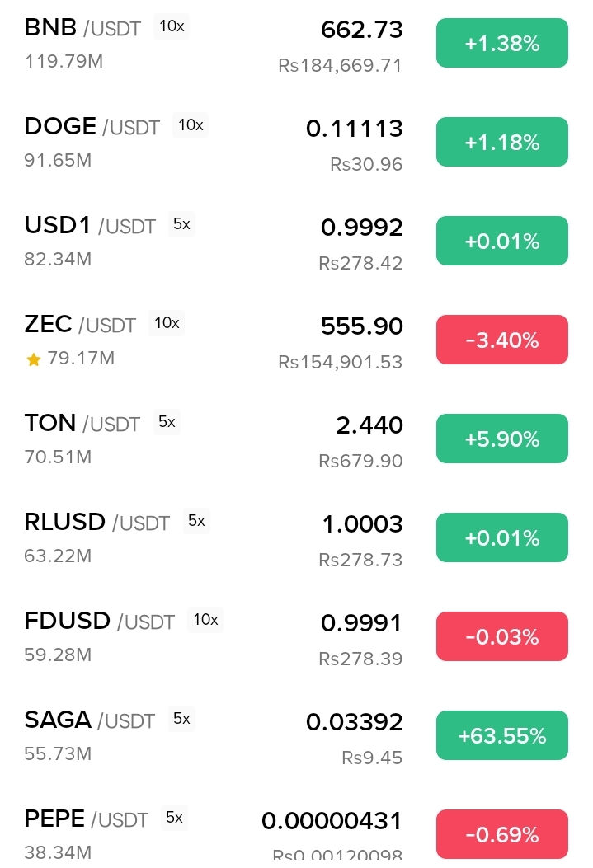Tap the gold star beside ZEC volume
Viewport: 593px width, 868px height.
34,360
